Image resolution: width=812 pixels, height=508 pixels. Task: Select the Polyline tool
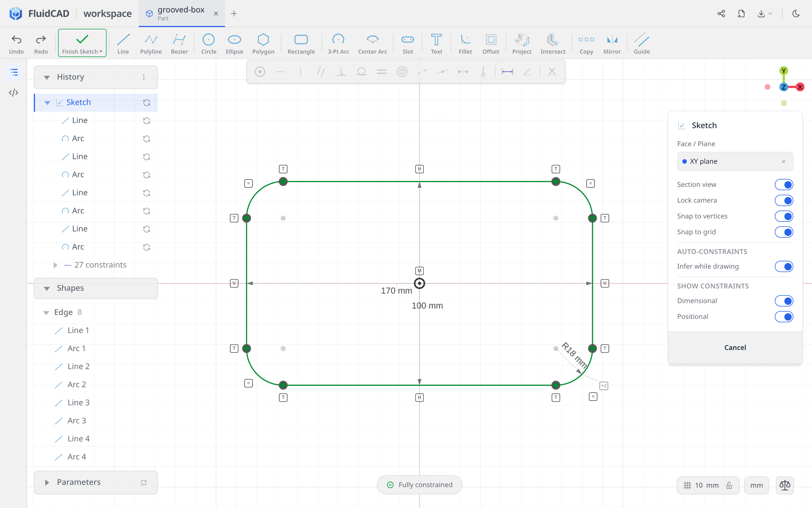(x=151, y=44)
